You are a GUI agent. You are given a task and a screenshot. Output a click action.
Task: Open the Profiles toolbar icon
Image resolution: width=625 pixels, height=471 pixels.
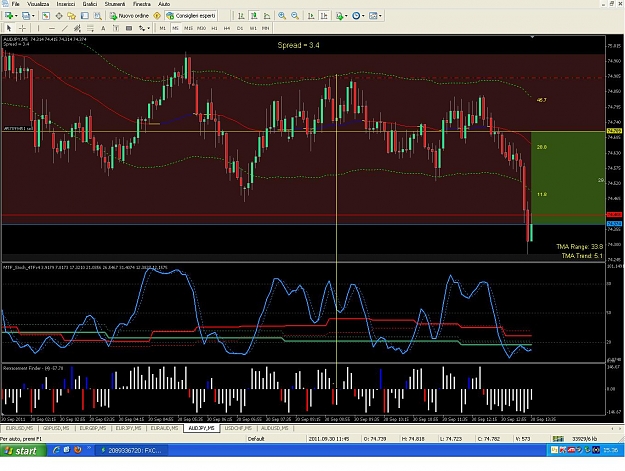point(26,16)
